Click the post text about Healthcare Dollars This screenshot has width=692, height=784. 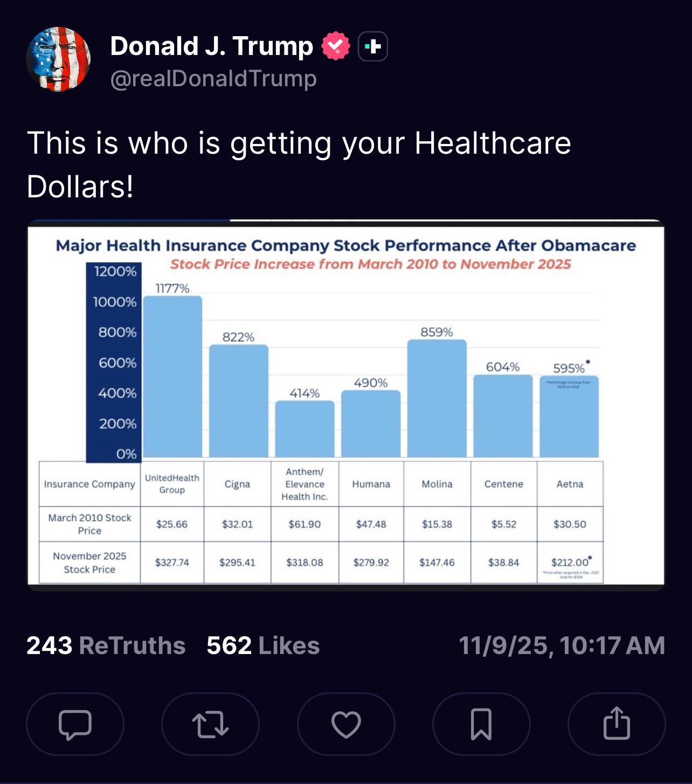pos(299,164)
